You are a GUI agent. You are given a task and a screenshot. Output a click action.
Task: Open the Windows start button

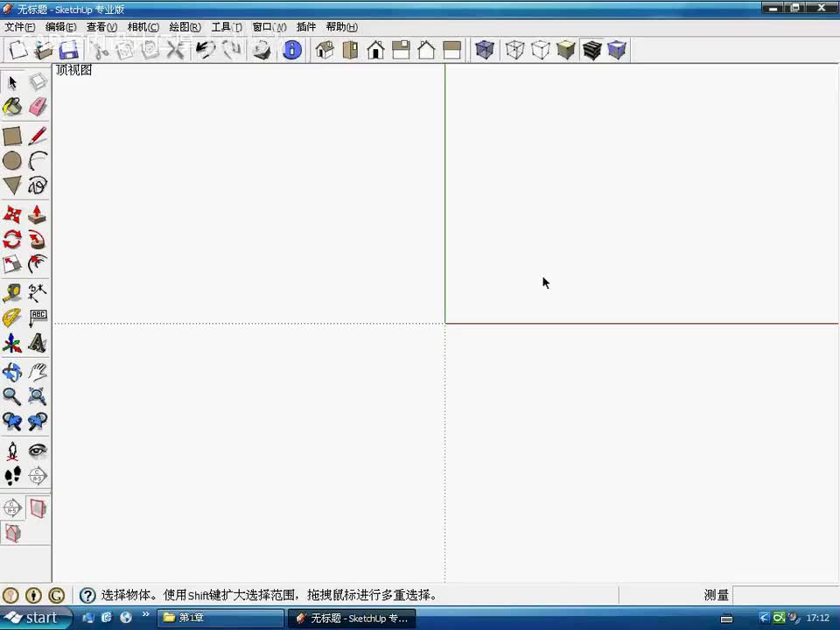pos(35,618)
